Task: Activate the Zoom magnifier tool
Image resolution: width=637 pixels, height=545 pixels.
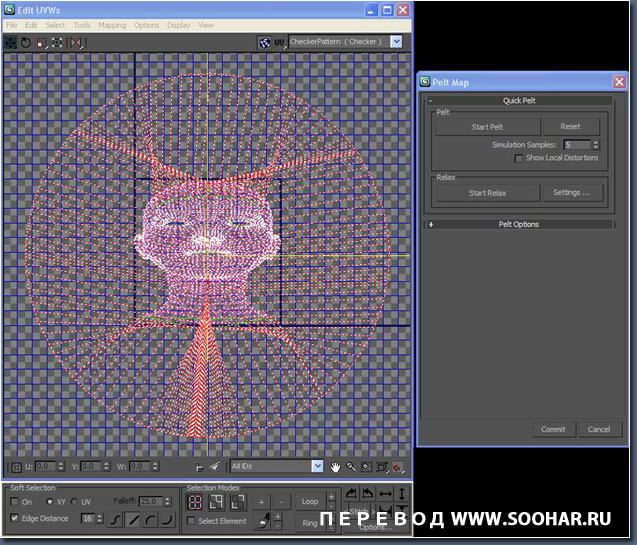Action: pos(351,466)
